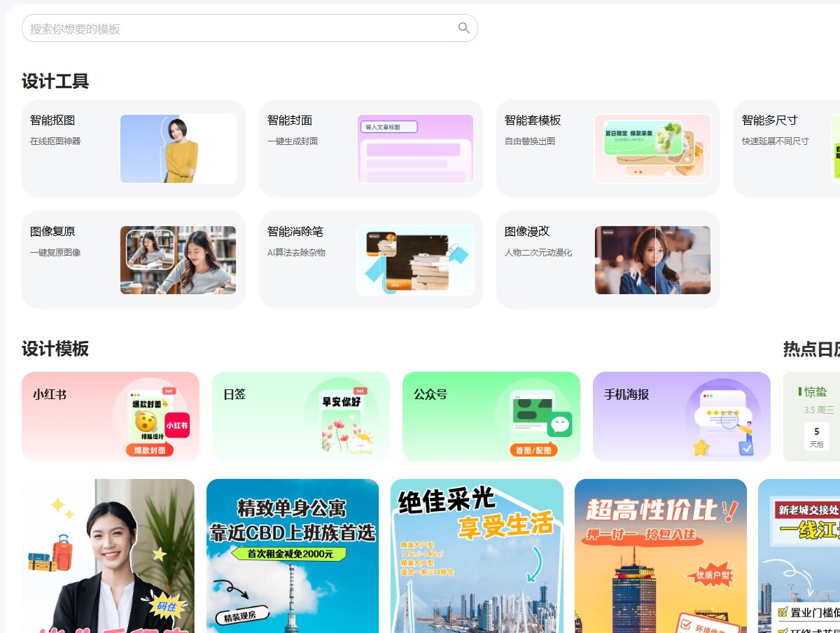This screenshot has width=840, height=633.
Task: Open the 精致单身公寓 poster template
Action: pos(293,556)
